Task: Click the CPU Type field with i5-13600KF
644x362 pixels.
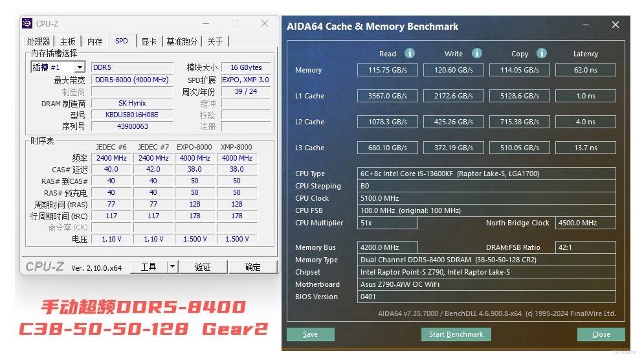Action: pos(486,174)
